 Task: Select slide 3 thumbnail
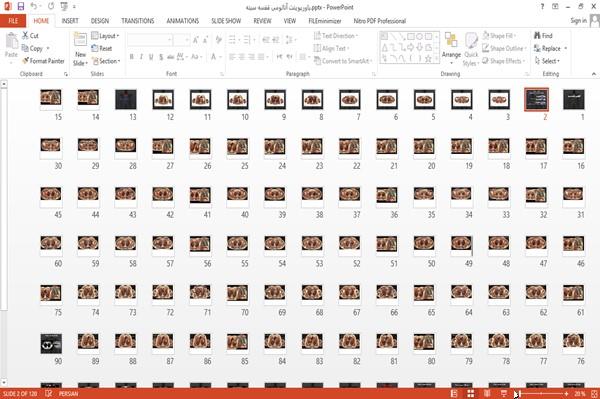tap(499, 99)
